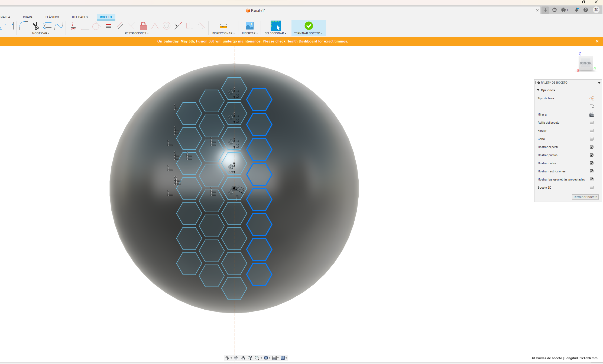Uncheck Mostrar el perfil
Image resolution: width=603 pixels, height=364 pixels.
pos(592,147)
